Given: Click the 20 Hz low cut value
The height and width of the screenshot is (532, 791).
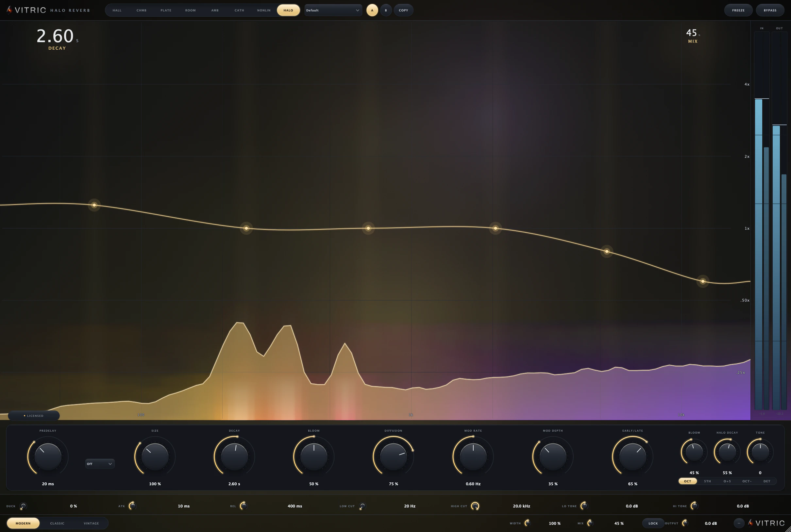Looking at the screenshot, I should (x=410, y=506).
